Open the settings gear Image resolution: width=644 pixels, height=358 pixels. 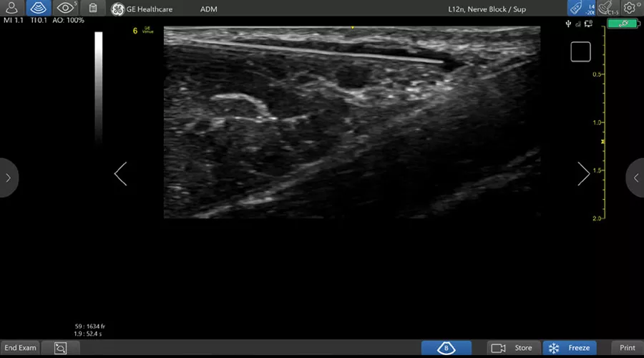point(629,8)
